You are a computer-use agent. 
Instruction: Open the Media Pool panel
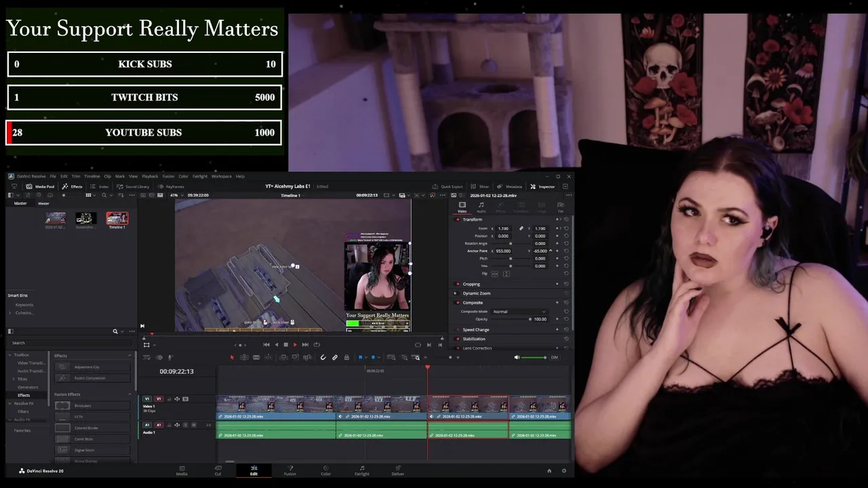tap(40, 186)
